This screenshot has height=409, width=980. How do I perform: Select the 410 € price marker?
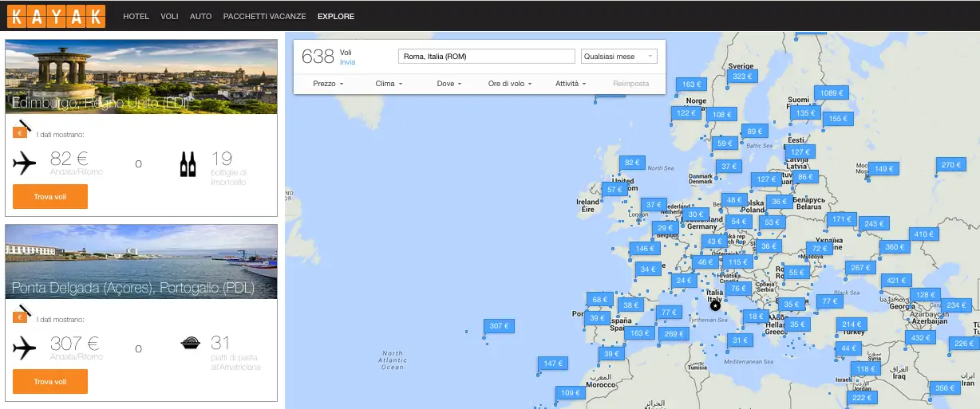point(924,234)
